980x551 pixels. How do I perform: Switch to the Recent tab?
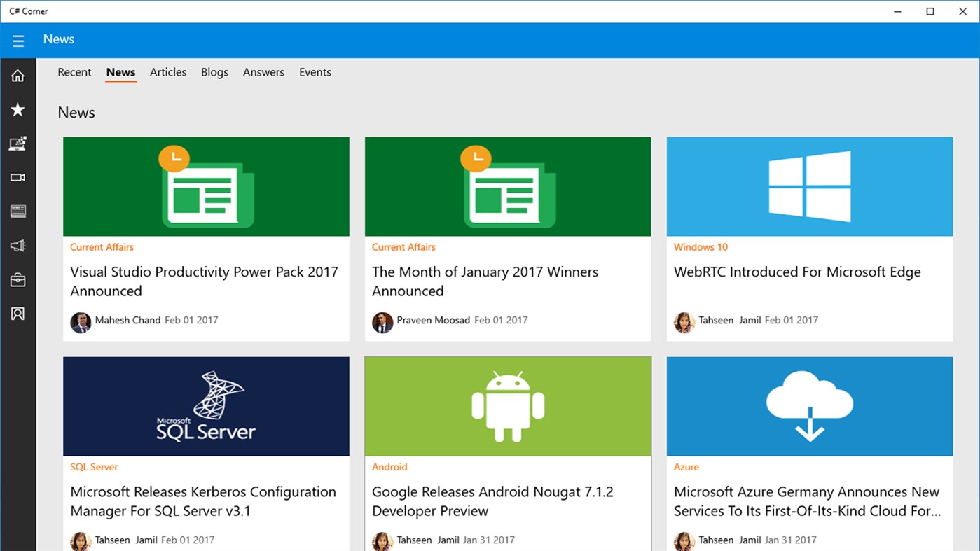point(74,72)
